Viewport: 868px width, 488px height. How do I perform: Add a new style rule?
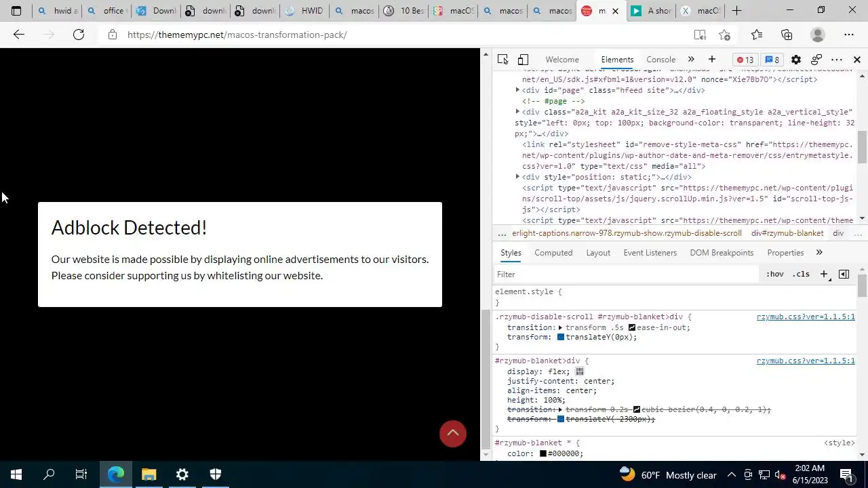pos(824,274)
